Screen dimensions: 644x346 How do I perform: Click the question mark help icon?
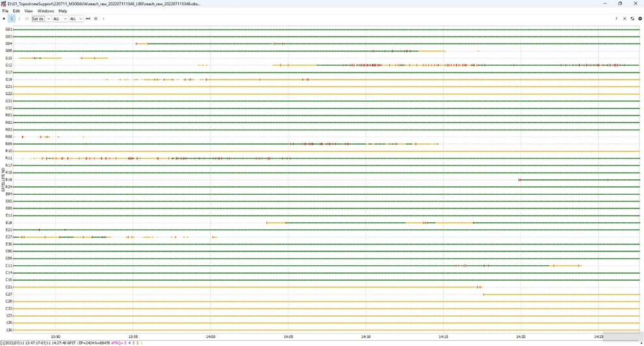616,18
